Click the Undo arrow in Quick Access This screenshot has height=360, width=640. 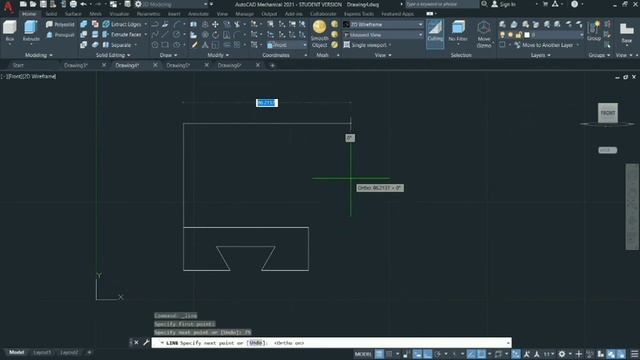[x=84, y=4]
